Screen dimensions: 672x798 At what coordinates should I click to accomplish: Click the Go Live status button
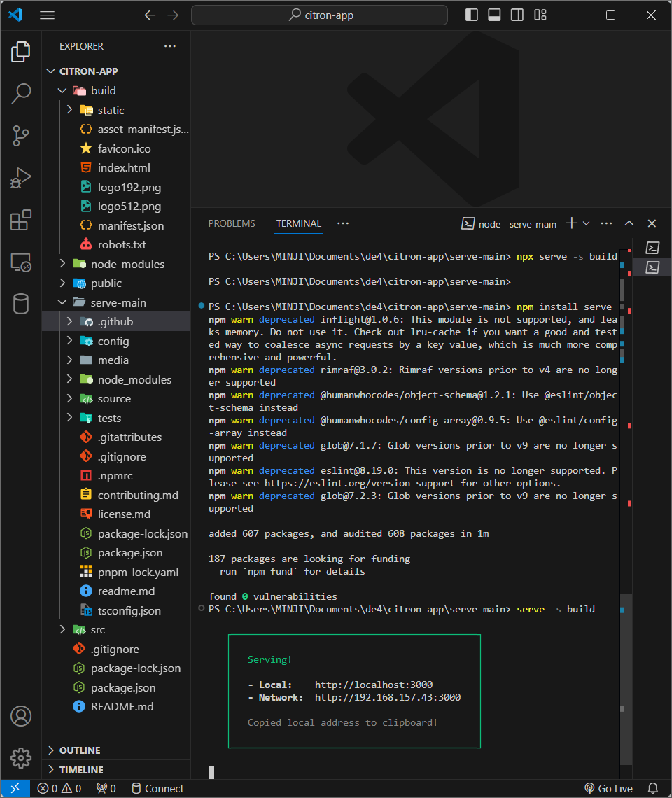609,788
